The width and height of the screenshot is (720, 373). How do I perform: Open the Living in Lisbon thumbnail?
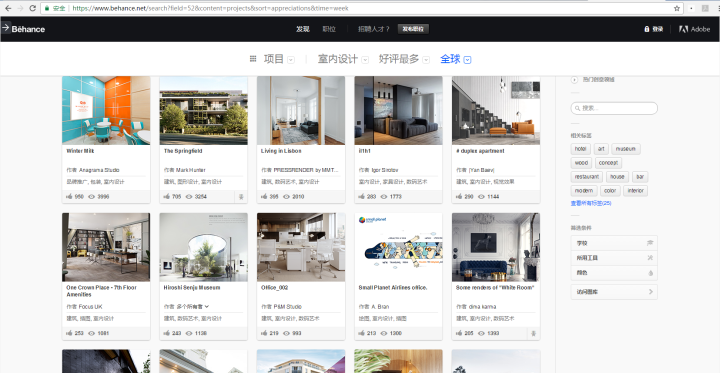301,110
